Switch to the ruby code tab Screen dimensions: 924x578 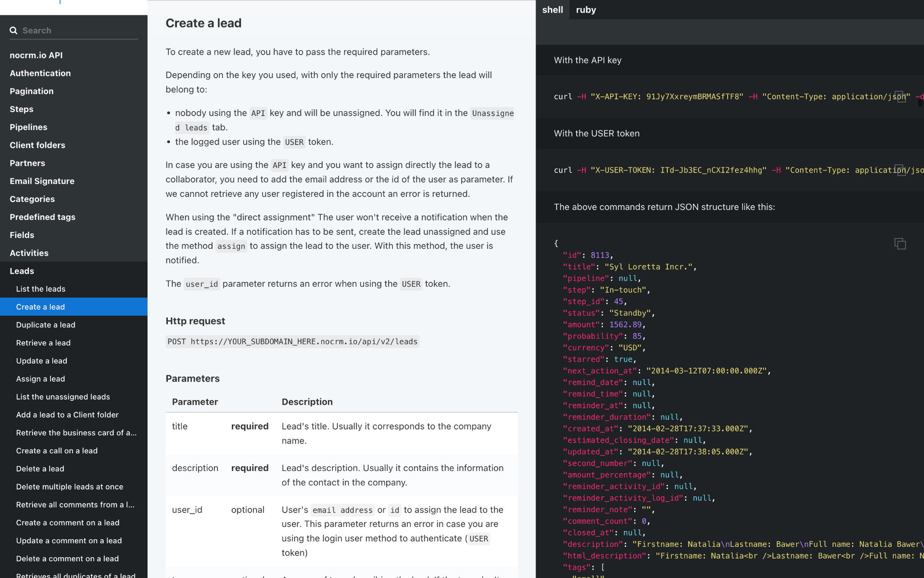(x=586, y=9)
